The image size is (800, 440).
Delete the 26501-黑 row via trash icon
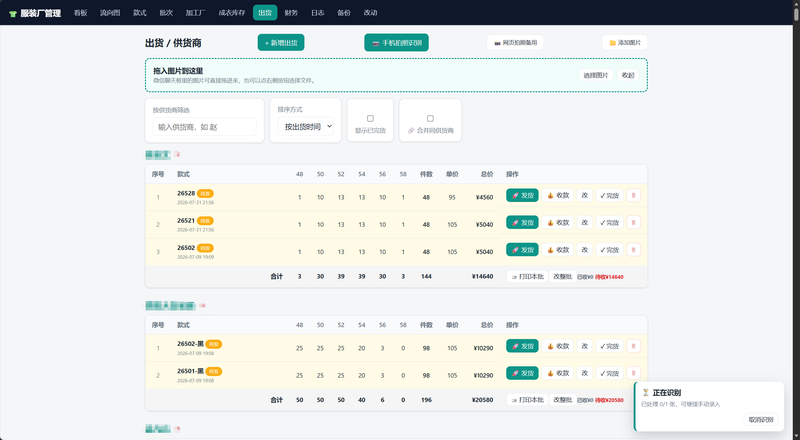633,373
